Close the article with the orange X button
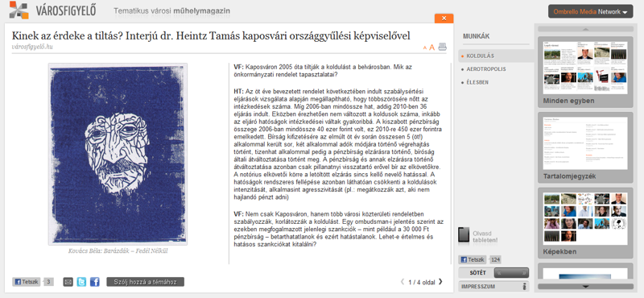This screenshot has width=644, height=298. point(444,19)
